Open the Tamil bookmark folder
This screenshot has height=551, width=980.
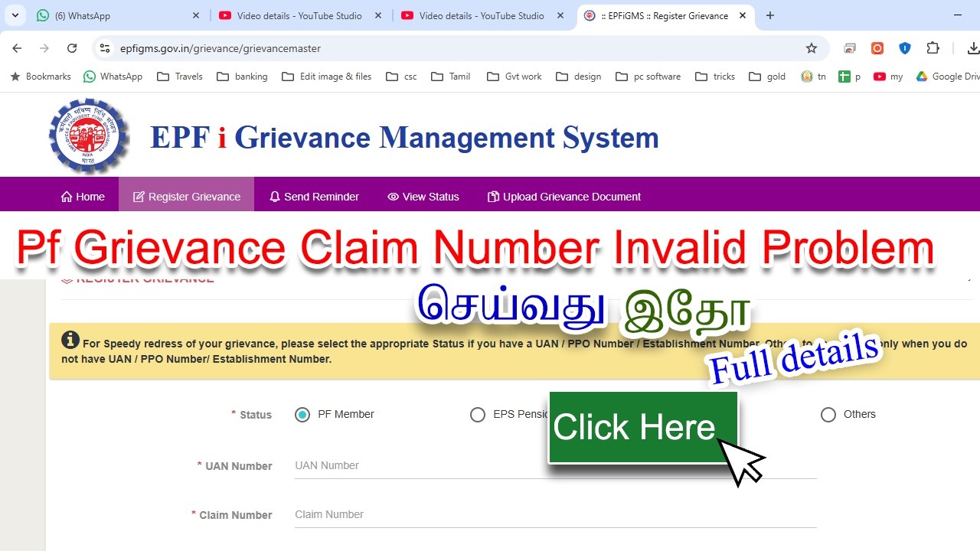pos(451,77)
